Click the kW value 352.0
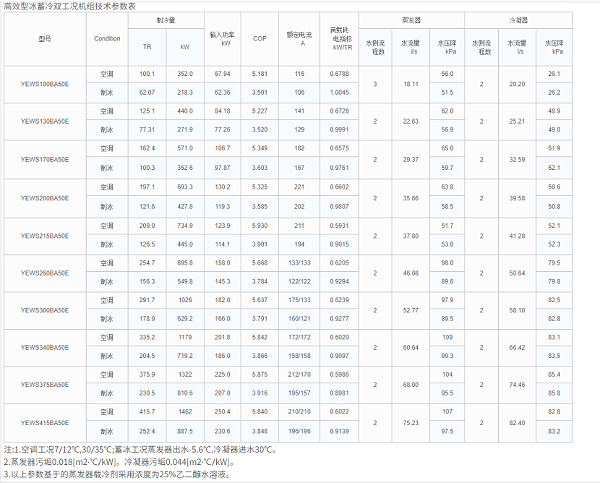This screenshot has width=600, height=483. click(185, 74)
